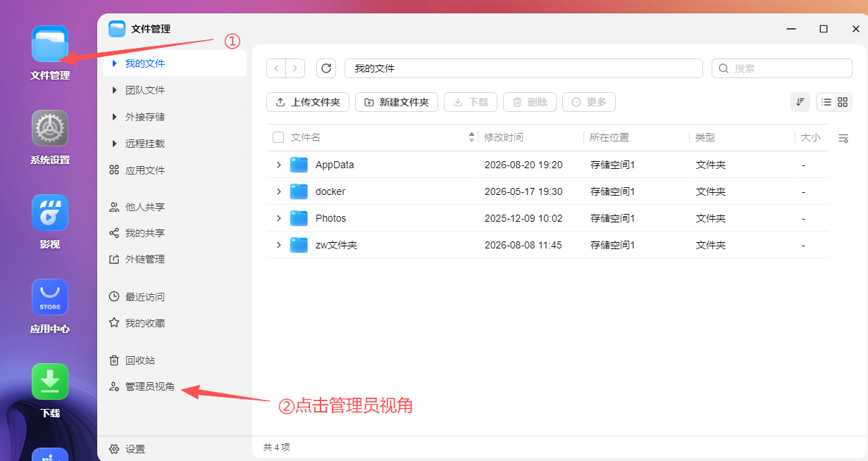Image resolution: width=868 pixels, height=461 pixels.
Task: Open the 更多 toolbar button
Action: tap(589, 102)
